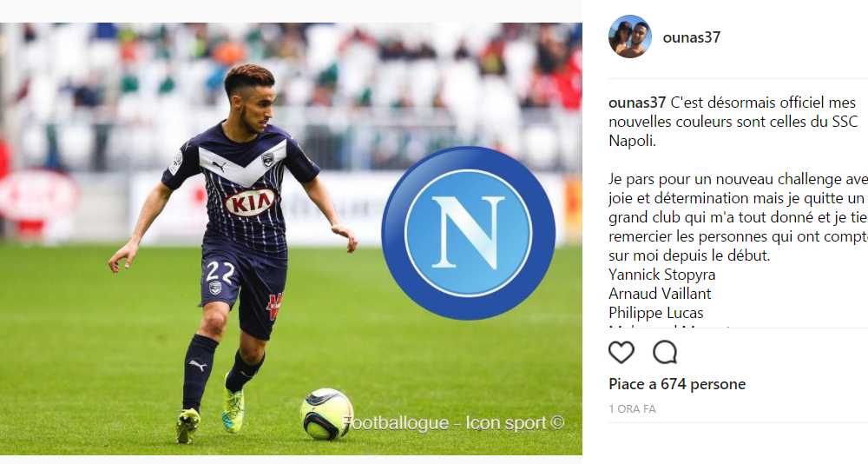Viewport: 868px width, 464px height.
Task: Select the name Philippe Lucas in caption
Action: pyautogui.click(x=656, y=313)
